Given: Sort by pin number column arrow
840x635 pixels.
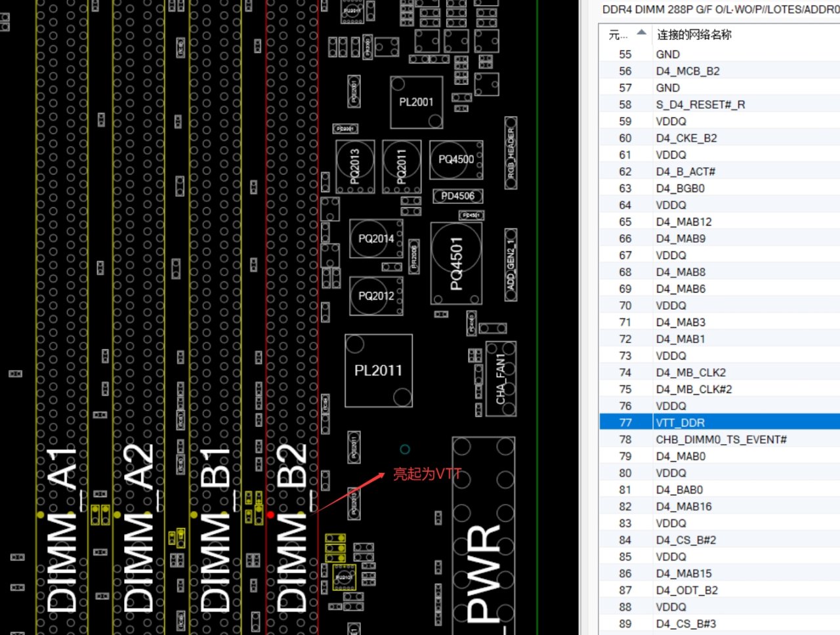Looking at the screenshot, I should tap(641, 33).
